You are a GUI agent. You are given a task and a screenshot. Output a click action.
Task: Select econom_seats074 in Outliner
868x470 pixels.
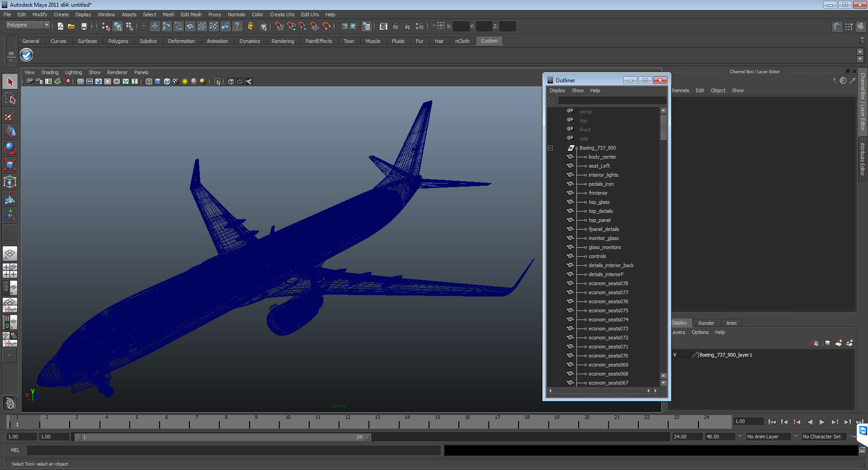[x=609, y=320]
